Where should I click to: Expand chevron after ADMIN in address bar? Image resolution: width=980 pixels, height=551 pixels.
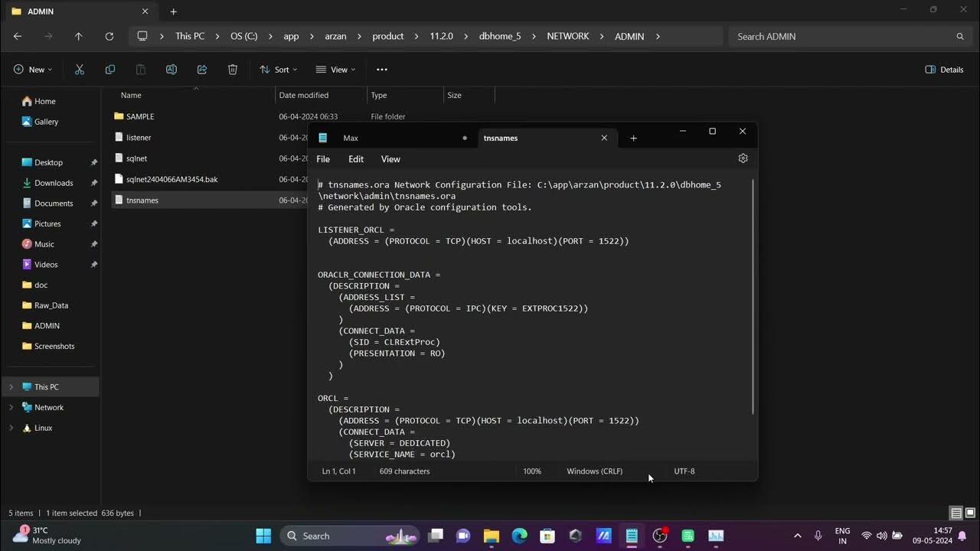[657, 36]
